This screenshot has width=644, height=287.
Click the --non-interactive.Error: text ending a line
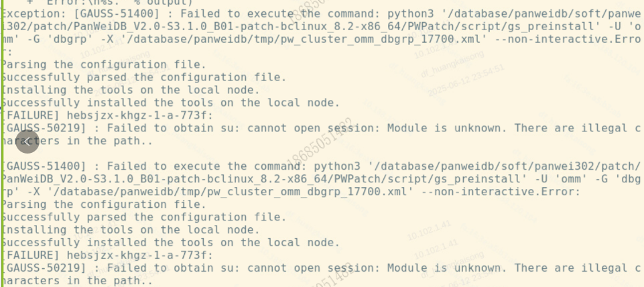pos(500,192)
